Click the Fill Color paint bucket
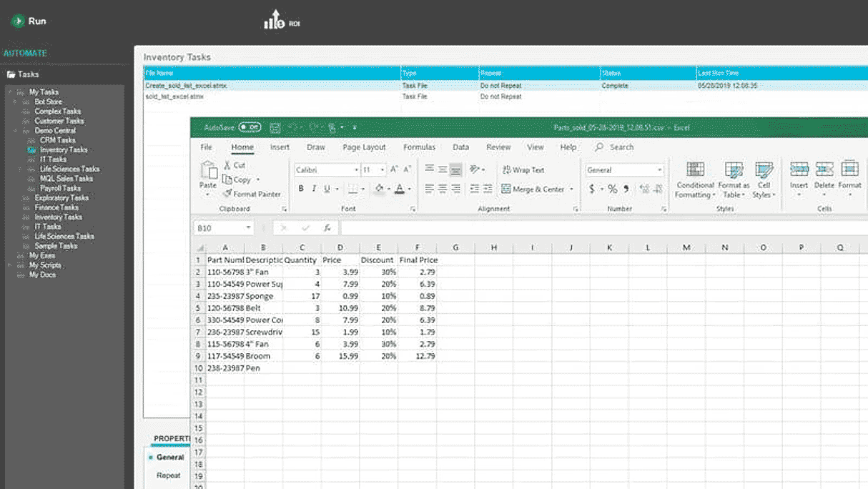Viewport: 868px width, 489px height. click(x=378, y=189)
